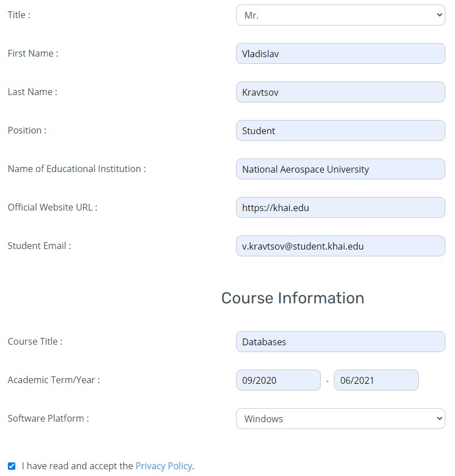Click the Course Information heading
Screen dimensions: 455x476
tap(293, 298)
